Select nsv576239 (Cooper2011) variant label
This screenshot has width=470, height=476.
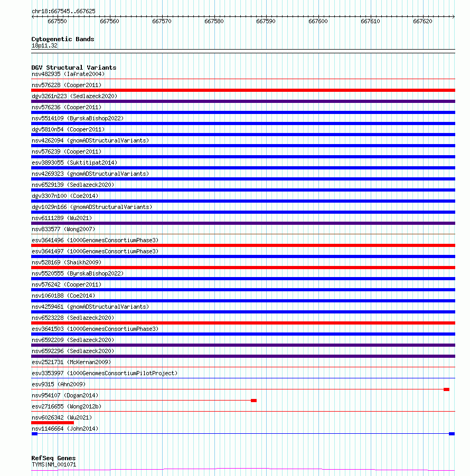click(67, 151)
